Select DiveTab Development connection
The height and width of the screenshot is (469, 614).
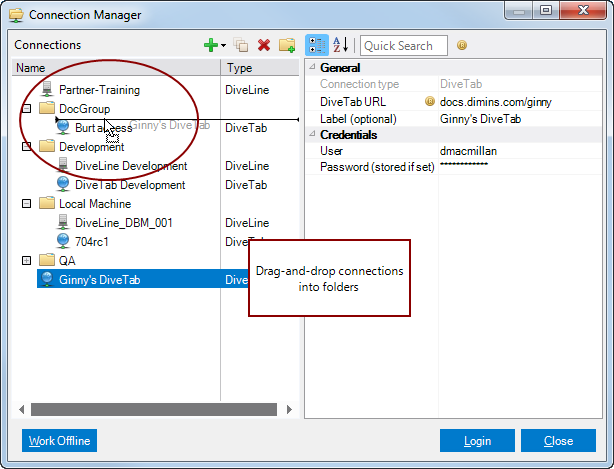coord(130,185)
